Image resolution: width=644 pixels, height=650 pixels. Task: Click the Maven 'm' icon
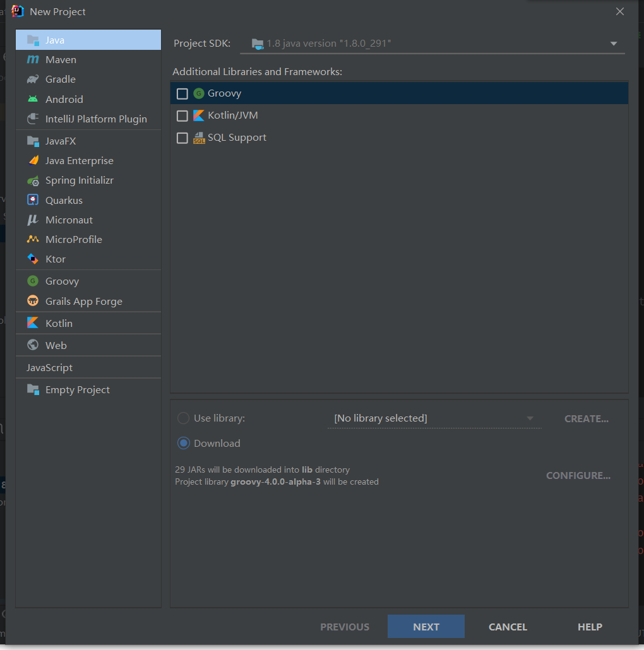33,60
